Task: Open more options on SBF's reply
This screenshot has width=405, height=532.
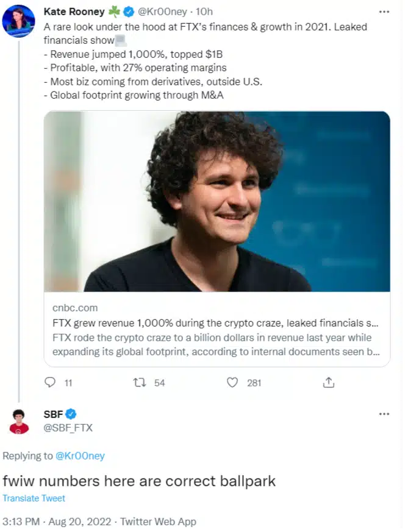Action: point(384,414)
